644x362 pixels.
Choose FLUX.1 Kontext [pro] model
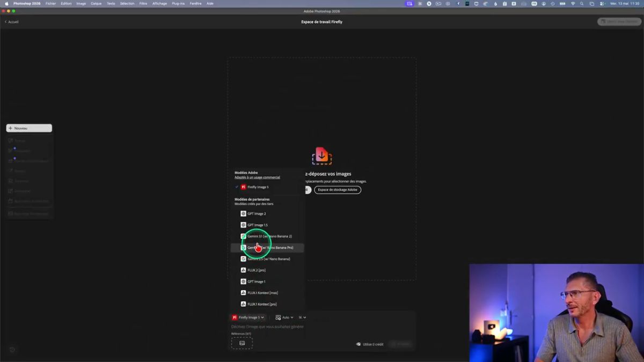coord(267,304)
